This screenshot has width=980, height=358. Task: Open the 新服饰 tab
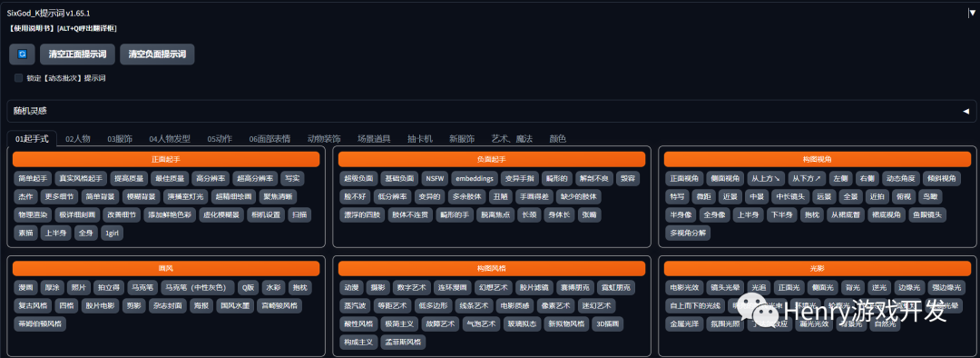click(x=462, y=139)
